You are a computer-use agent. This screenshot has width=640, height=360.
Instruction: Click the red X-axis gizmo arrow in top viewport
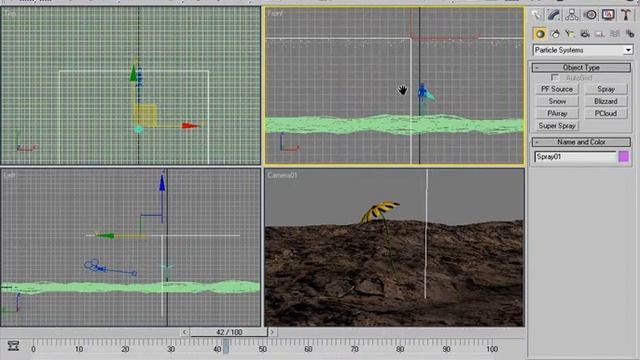190,126
